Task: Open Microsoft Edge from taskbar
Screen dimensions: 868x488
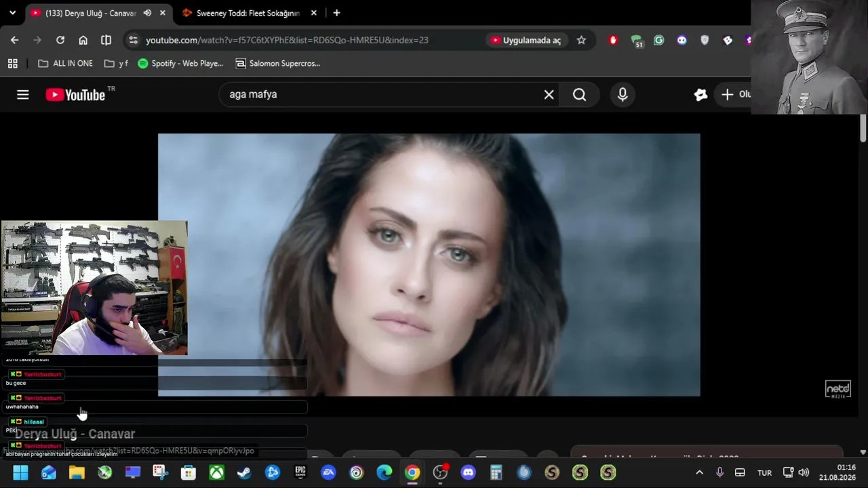Action: 384,472
